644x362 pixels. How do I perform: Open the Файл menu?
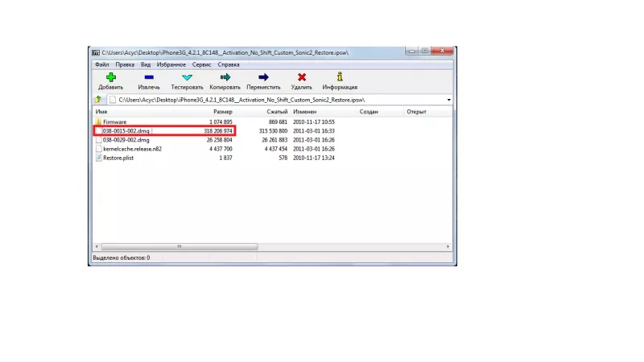click(101, 64)
